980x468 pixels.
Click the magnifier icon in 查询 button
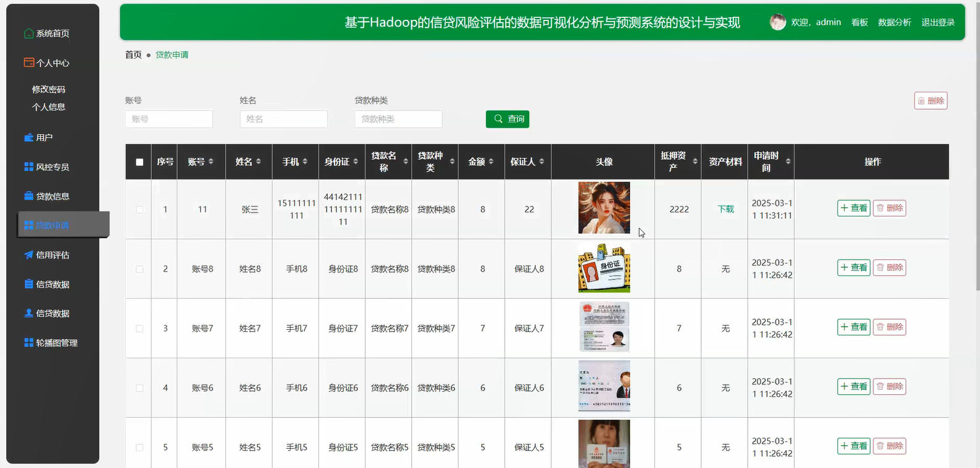(x=498, y=118)
